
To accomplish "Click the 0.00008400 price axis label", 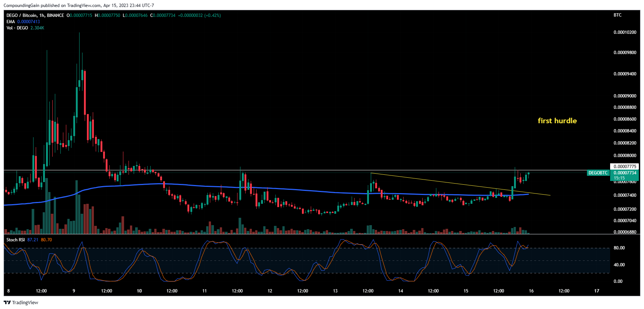I will 625,131.
